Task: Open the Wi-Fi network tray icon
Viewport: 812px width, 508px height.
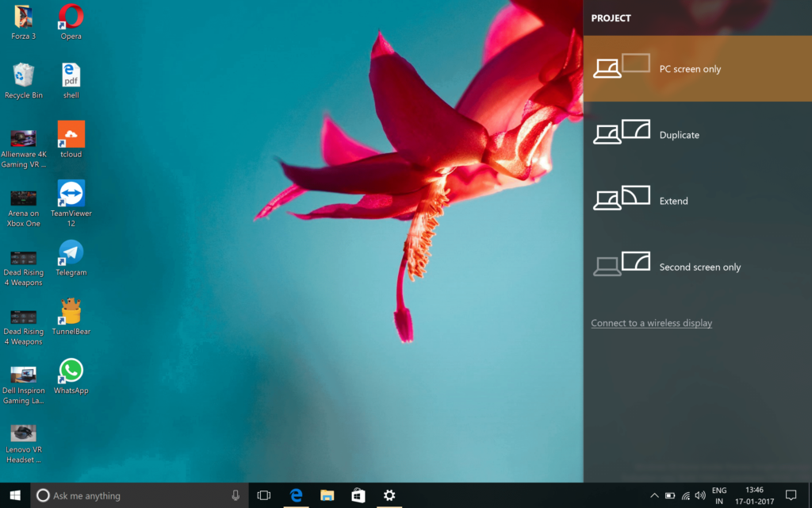Action: pyautogui.click(x=686, y=495)
